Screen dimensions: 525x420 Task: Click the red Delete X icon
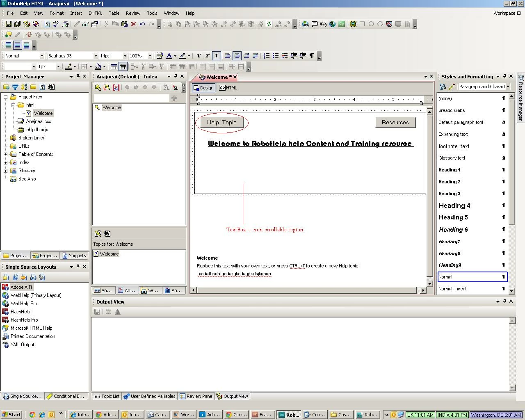133,24
